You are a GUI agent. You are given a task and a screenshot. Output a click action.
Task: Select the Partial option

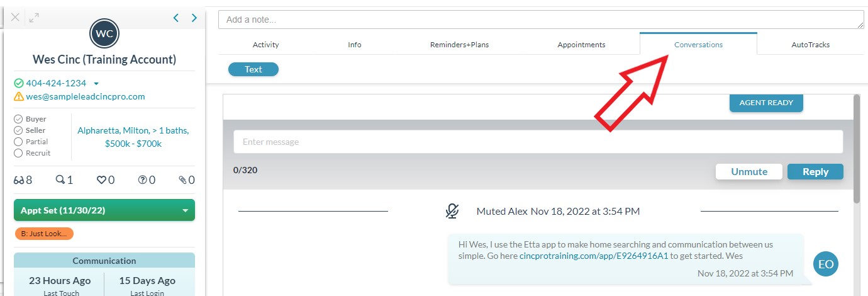click(18, 142)
